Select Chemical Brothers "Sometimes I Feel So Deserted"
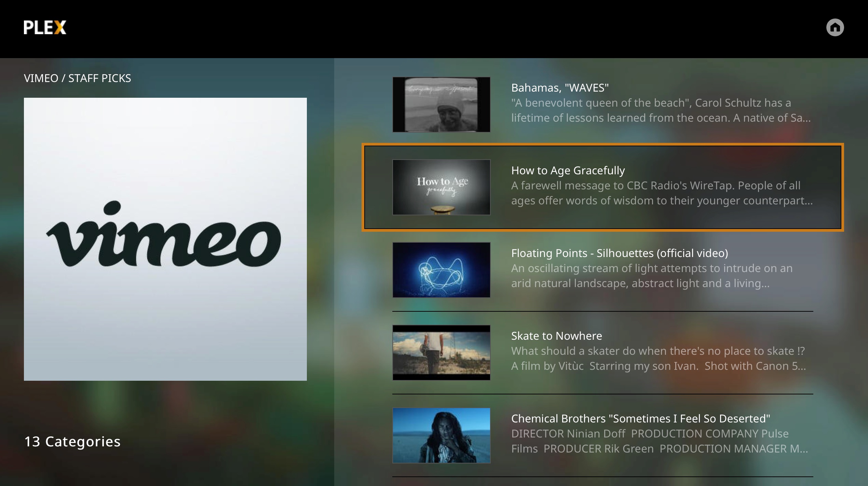The height and width of the screenshot is (486, 868). click(640, 419)
